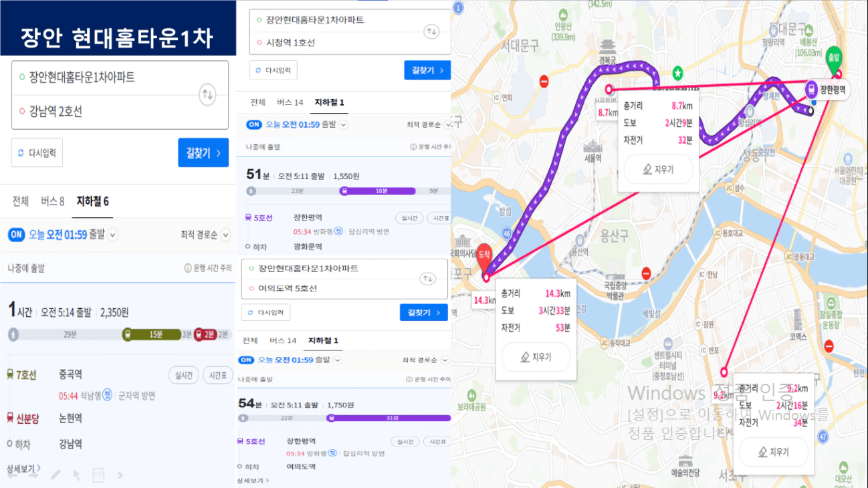Screen dimensions: 868x488
Task: Click 지우기 in the 14.3km distance box
Action: 536,357
